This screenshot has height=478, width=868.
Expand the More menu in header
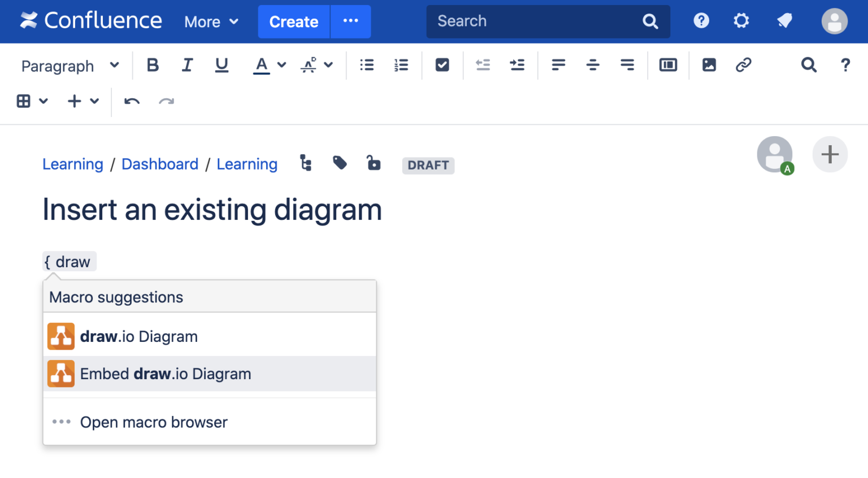click(x=211, y=21)
